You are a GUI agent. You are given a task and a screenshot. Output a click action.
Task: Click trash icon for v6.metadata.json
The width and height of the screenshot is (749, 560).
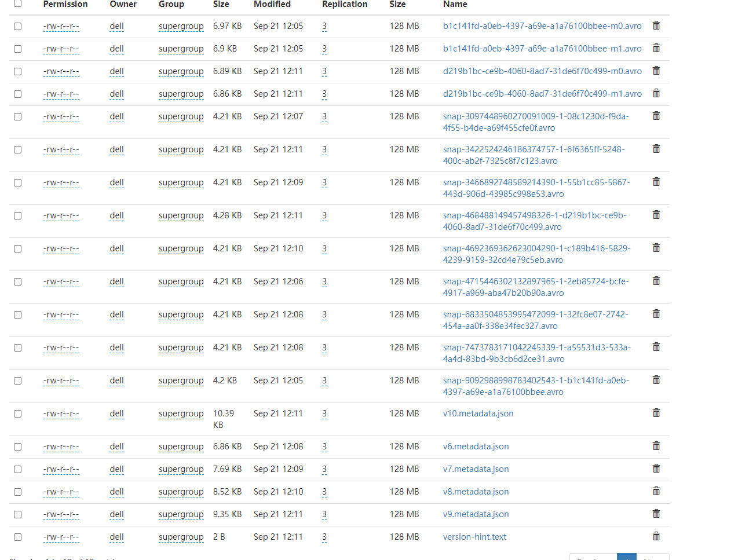pyautogui.click(x=656, y=446)
